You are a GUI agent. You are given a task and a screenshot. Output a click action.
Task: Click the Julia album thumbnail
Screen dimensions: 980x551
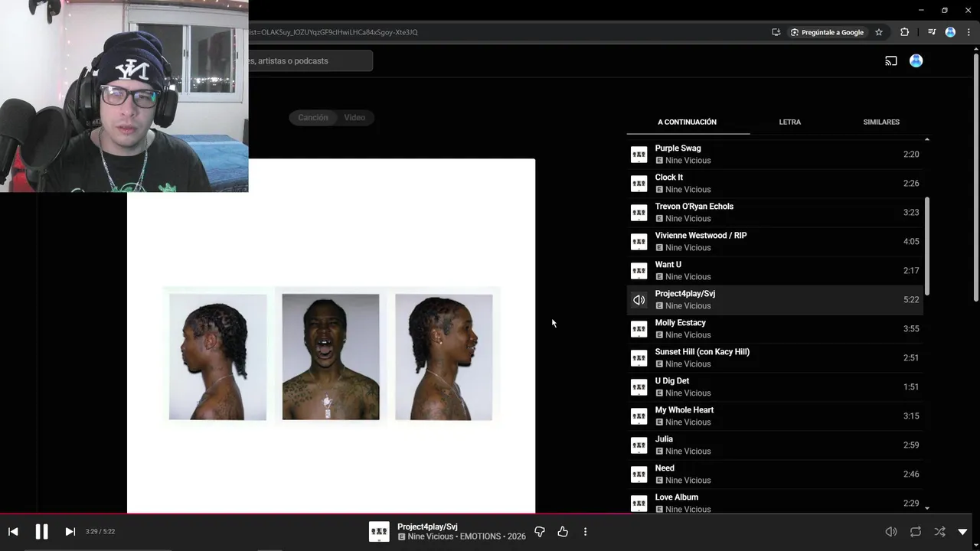pos(639,445)
